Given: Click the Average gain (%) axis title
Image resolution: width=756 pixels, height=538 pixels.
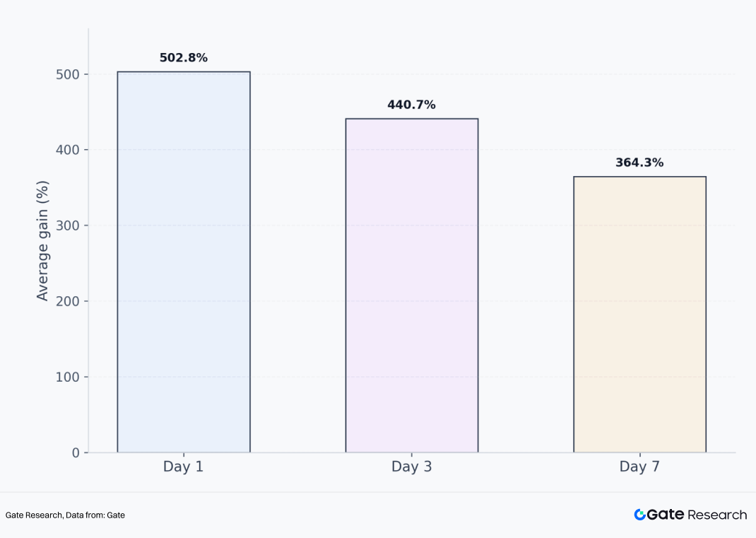Looking at the screenshot, I should point(43,240).
